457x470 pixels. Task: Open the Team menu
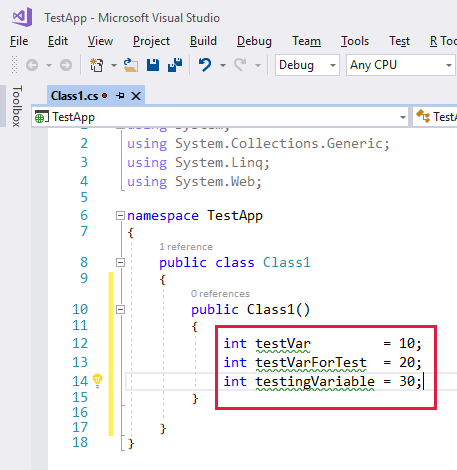306,41
